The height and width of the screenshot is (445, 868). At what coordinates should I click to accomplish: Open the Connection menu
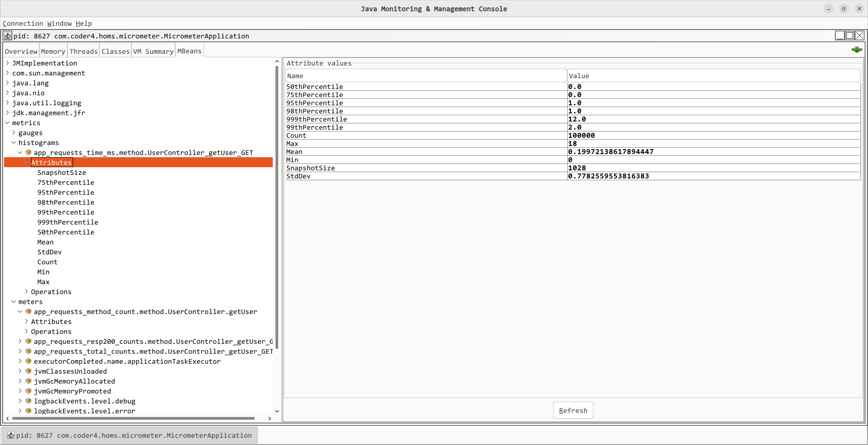[23, 23]
